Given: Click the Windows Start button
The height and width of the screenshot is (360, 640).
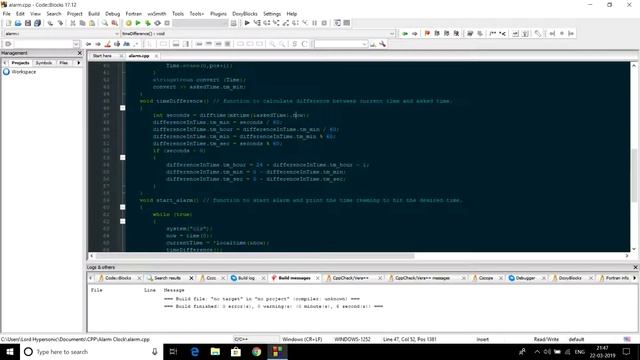Looking at the screenshot, I should (10, 352).
